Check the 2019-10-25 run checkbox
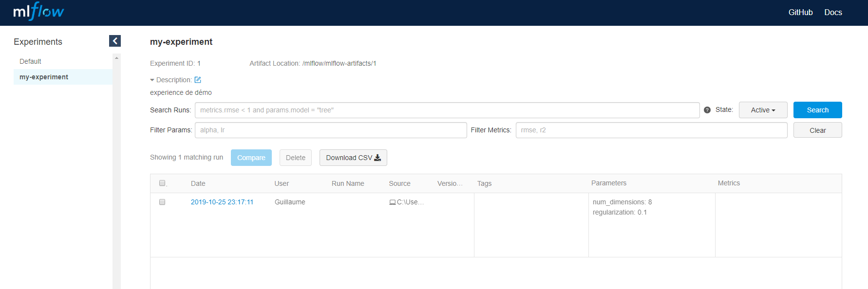The image size is (868, 289). [162, 202]
